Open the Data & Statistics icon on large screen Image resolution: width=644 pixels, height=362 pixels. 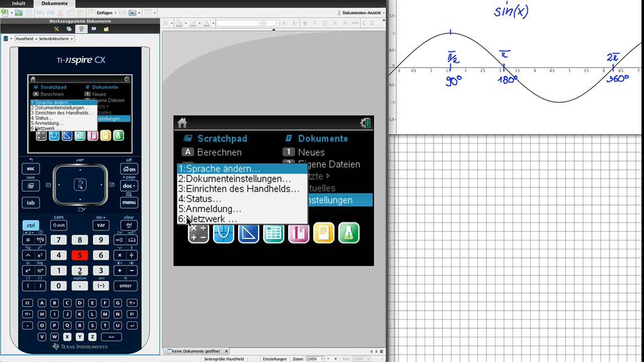299,233
